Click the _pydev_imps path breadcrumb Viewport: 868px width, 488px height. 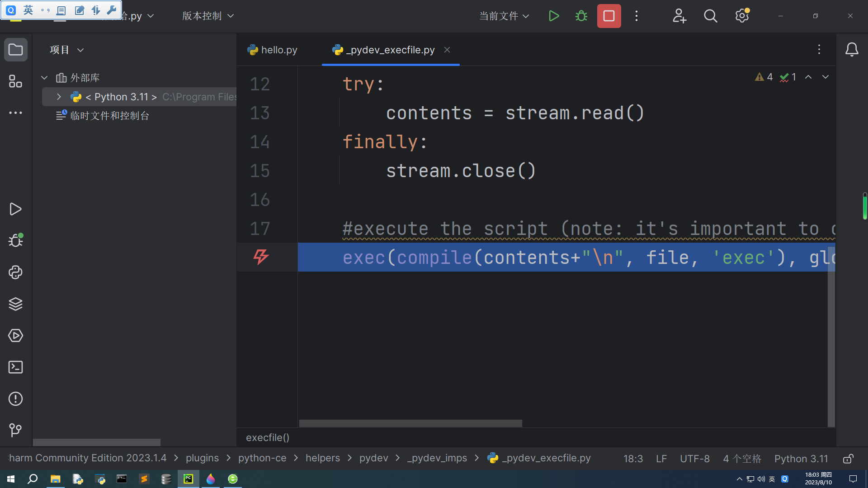[437, 458]
